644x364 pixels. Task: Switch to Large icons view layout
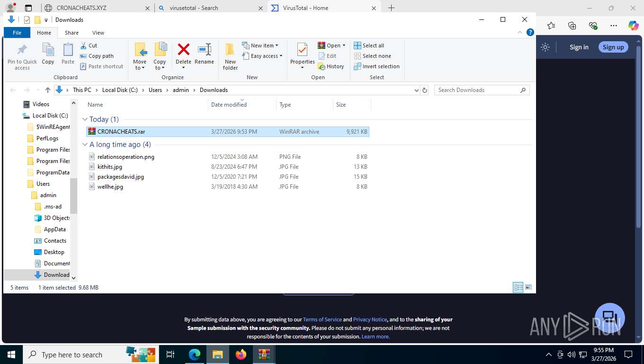pos(528,287)
